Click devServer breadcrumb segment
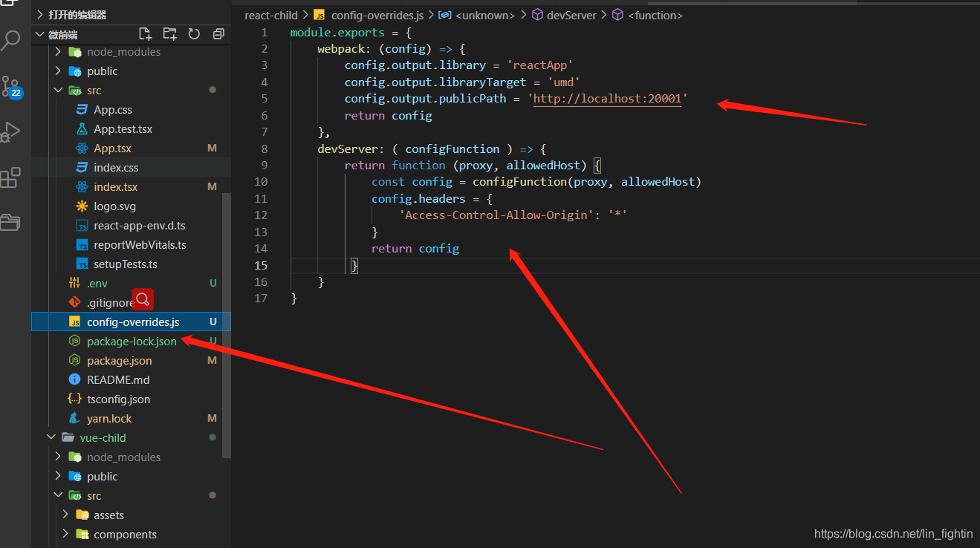This screenshot has height=548, width=980. pyautogui.click(x=572, y=15)
